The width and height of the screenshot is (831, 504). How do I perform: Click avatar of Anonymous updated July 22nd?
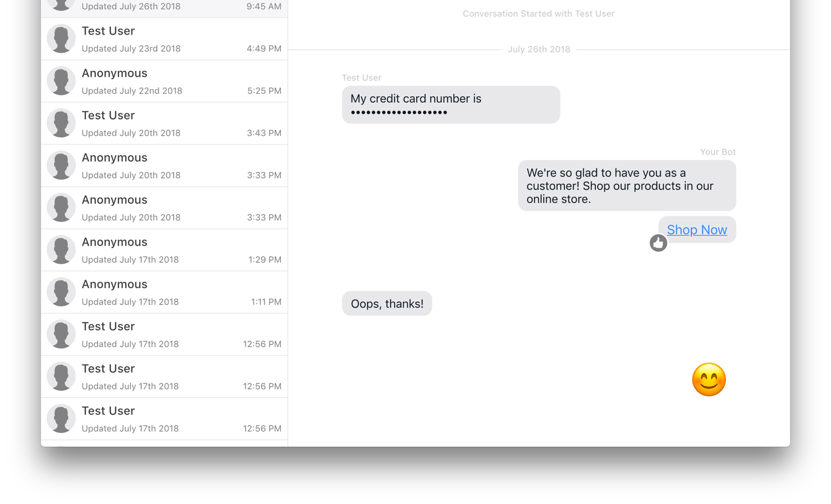point(61,81)
